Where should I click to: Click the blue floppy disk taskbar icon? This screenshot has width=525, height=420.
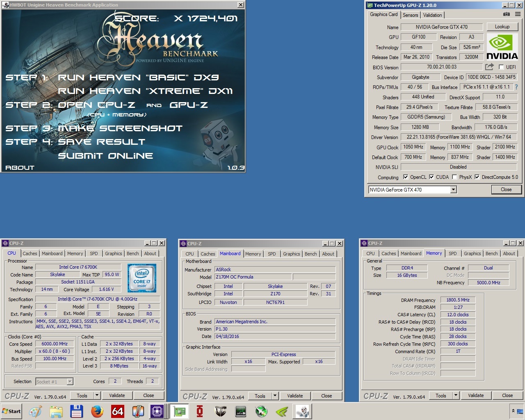(77, 411)
